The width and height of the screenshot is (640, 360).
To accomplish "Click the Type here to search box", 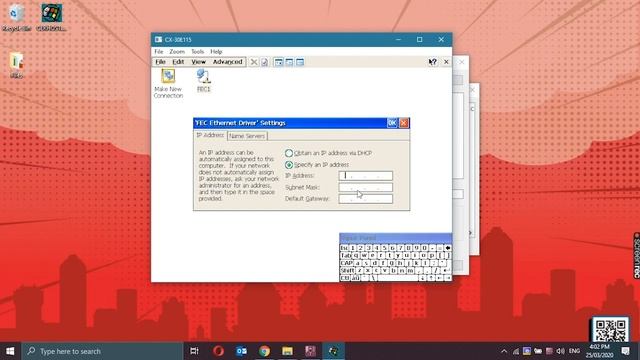I will point(102,351).
